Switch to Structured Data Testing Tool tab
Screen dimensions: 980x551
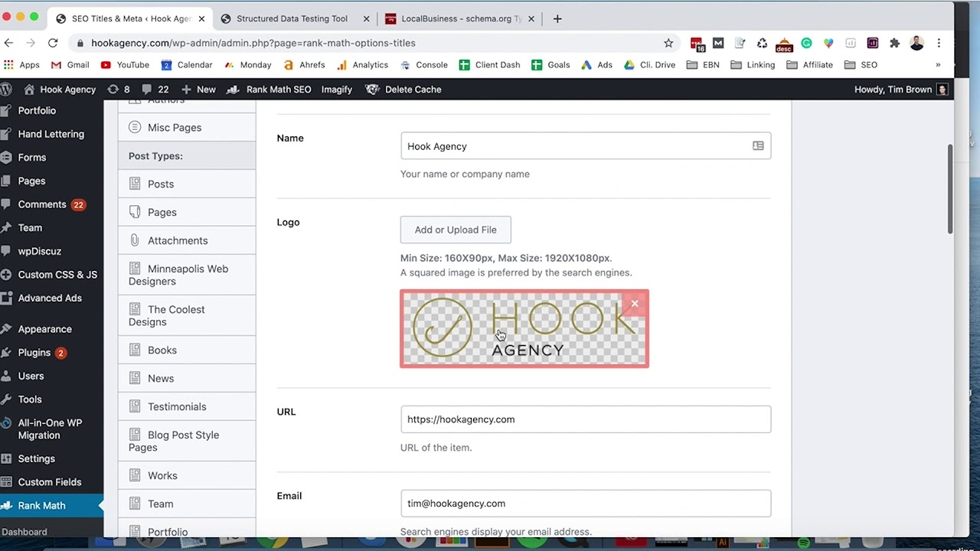coord(291,18)
